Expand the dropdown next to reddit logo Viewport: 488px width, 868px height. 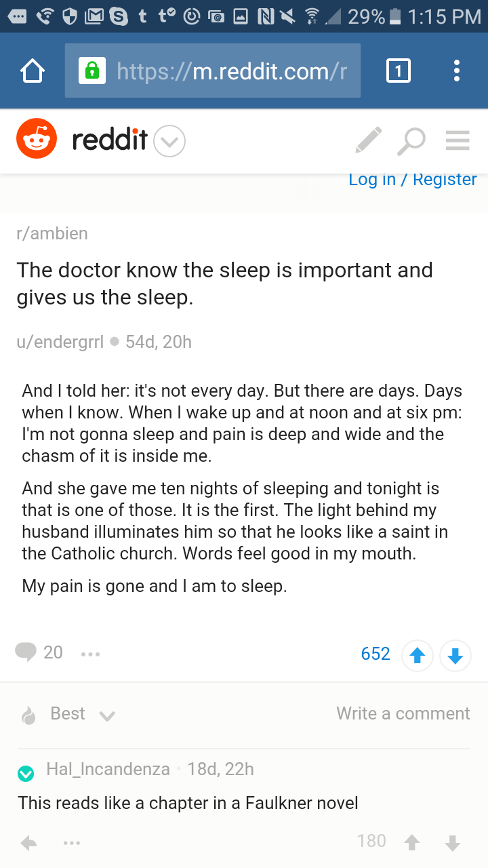pos(169,141)
